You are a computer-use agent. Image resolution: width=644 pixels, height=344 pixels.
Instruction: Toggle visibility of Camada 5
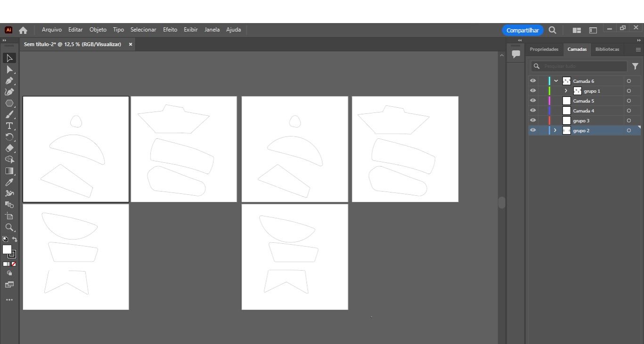coord(533,101)
